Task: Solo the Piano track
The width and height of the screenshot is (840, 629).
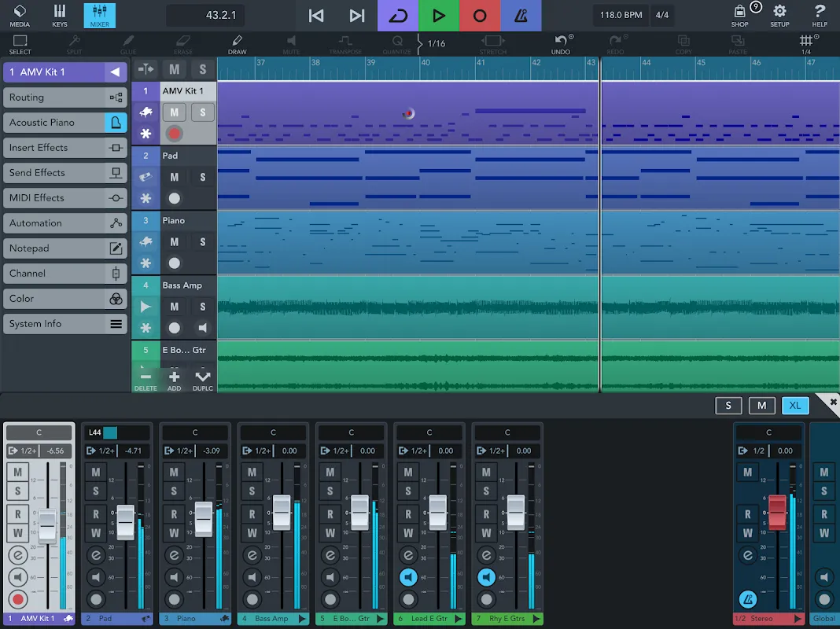Action: pyautogui.click(x=202, y=242)
